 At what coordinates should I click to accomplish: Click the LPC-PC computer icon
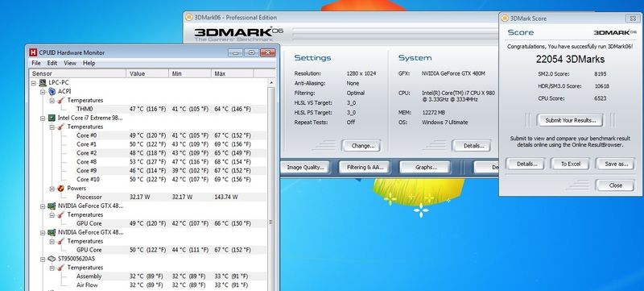point(43,82)
